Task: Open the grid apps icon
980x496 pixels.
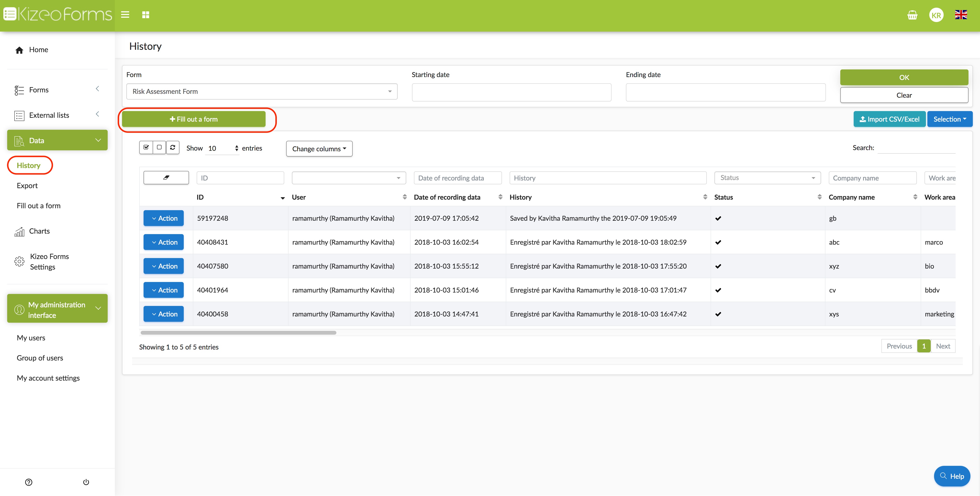Action: click(x=146, y=15)
